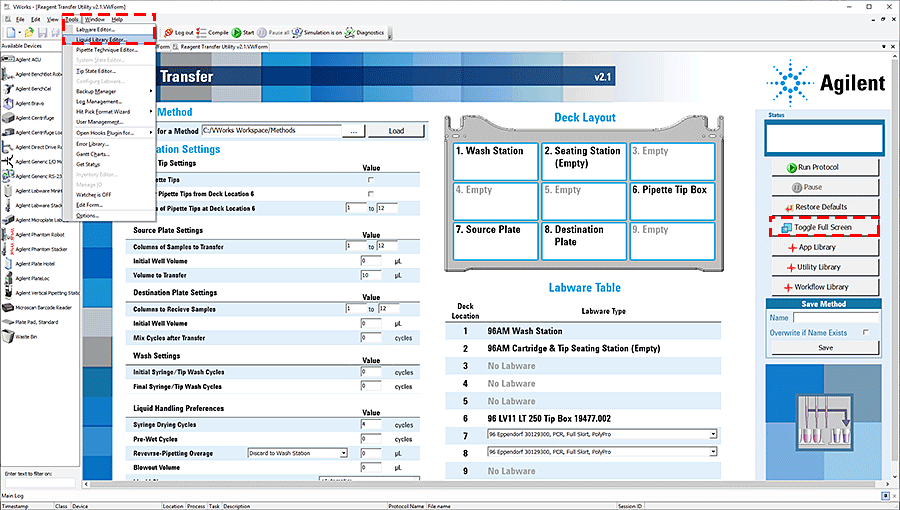Enable the Pipette Tips from Deck Location 6 checkbox

(x=371, y=194)
